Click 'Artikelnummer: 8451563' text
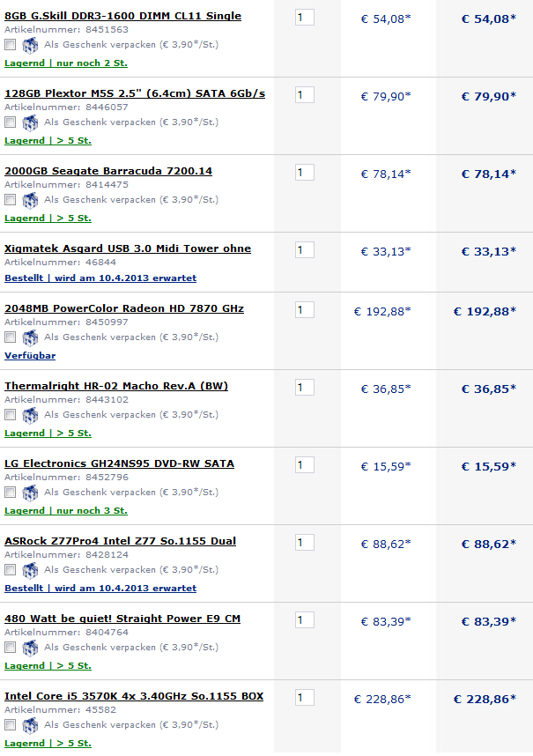 click(x=66, y=30)
